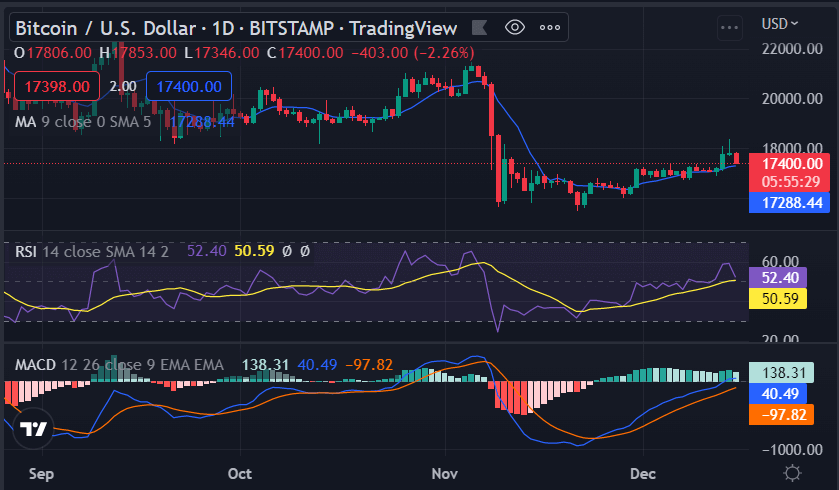Click the yellow 50.59 RSI SMA axis label

778,298
